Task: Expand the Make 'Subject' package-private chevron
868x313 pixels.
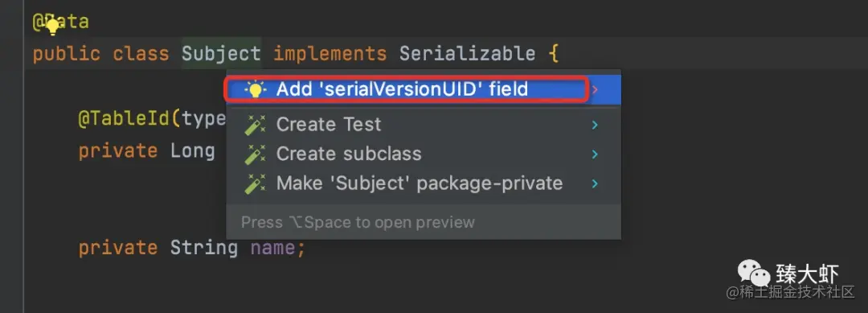Action: click(x=595, y=183)
